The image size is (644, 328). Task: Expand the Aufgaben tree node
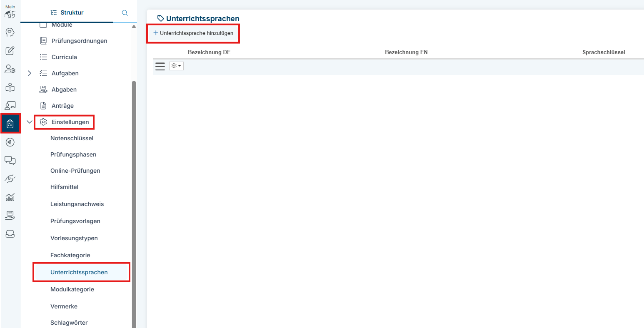click(29, 73)
